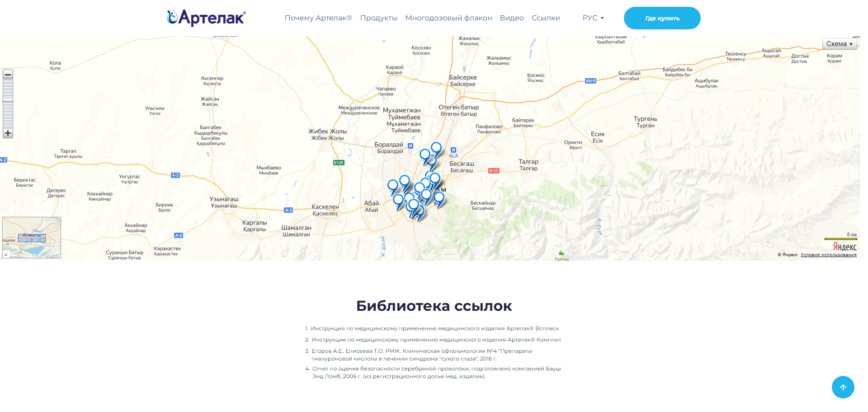Image resolution: width=868 pixels, height=412 pixels.
Task: Click the Каргалы label on map
Action: [x=255, y=226]
